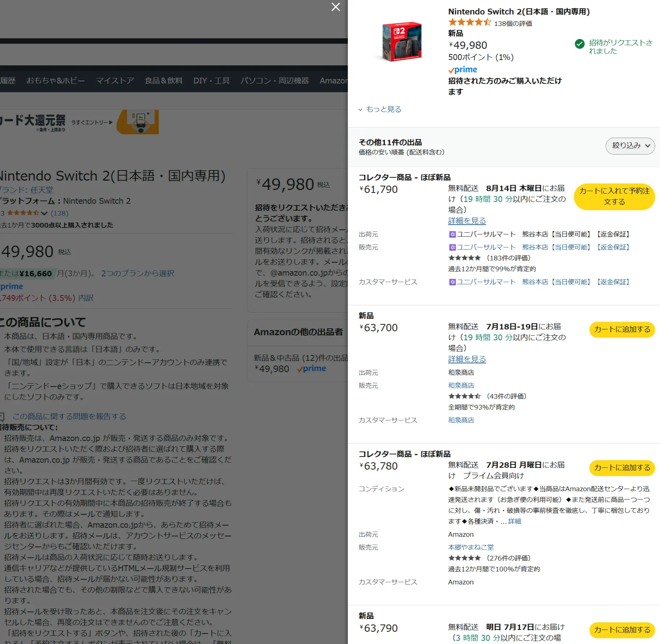Open the 和泉商店 customer service link

(461, 420)
